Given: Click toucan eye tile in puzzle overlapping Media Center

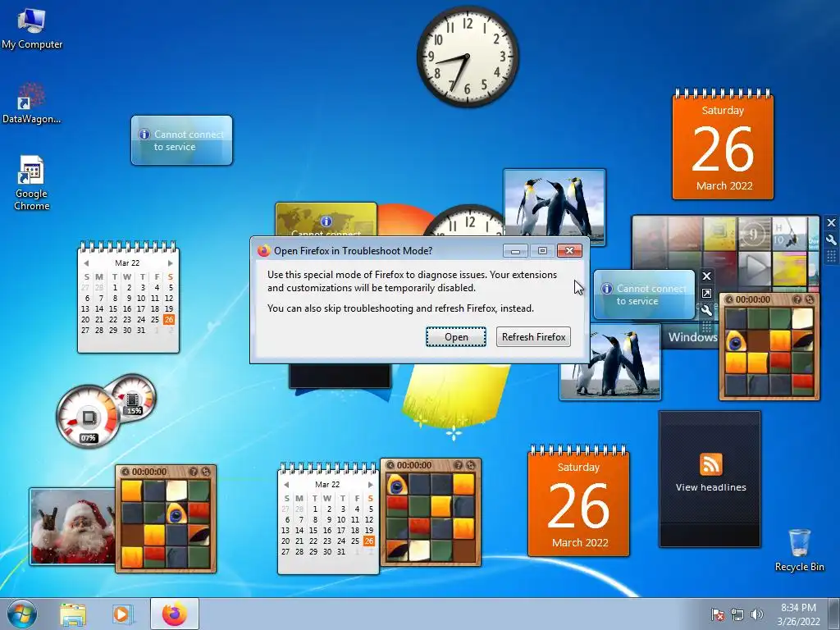Looking at the screenshot, I should [x=736, y=340].
